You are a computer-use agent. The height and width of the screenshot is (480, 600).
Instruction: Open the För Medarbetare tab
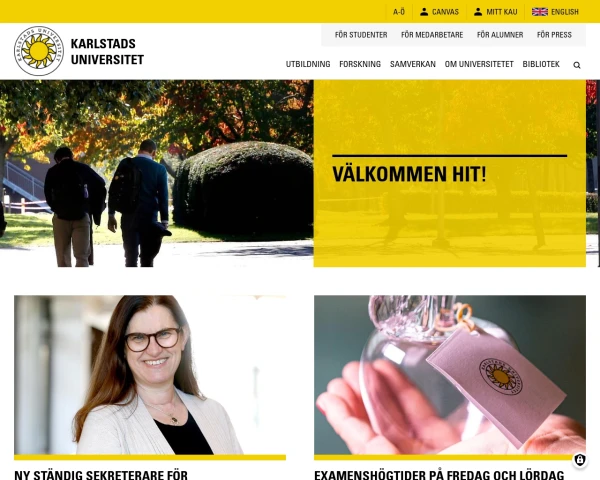click(x=432, y=35)
